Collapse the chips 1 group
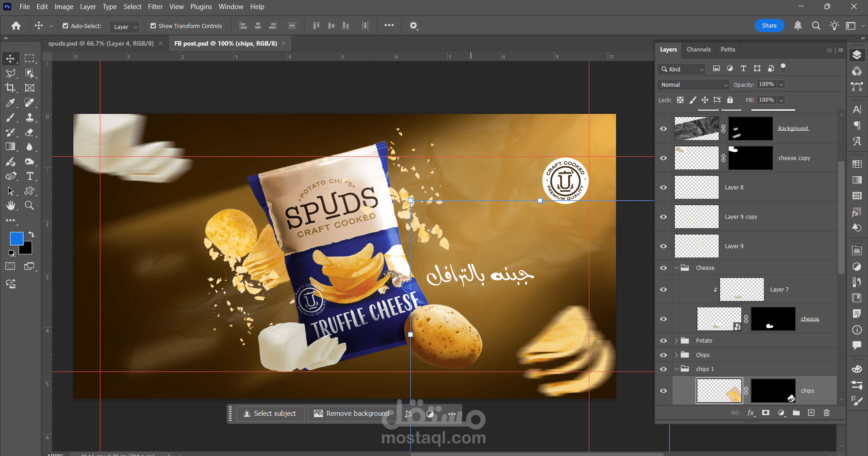 point(677,369)
